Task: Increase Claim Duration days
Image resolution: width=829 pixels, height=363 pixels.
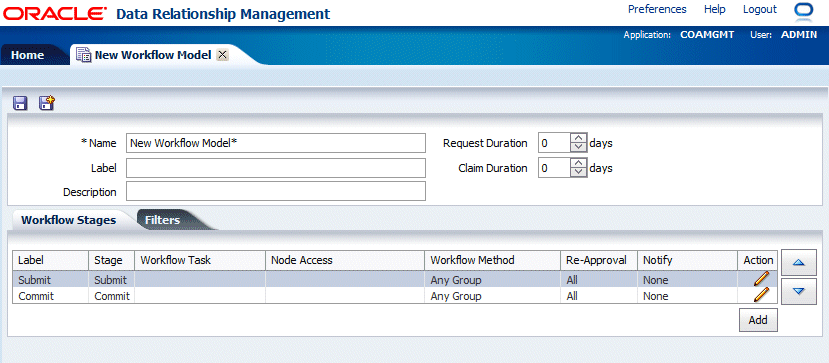Action: [x=579, y=164]
